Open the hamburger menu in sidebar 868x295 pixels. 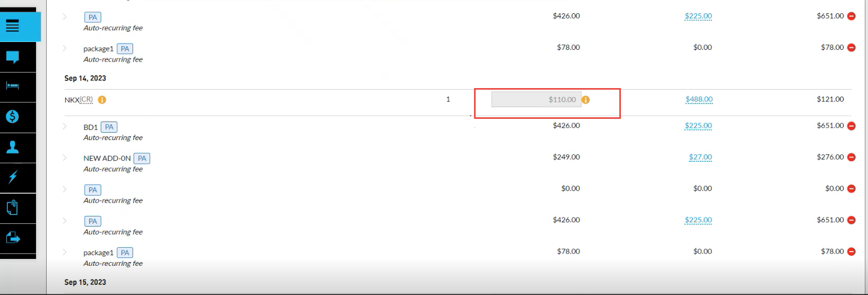(x=13, y=25)
